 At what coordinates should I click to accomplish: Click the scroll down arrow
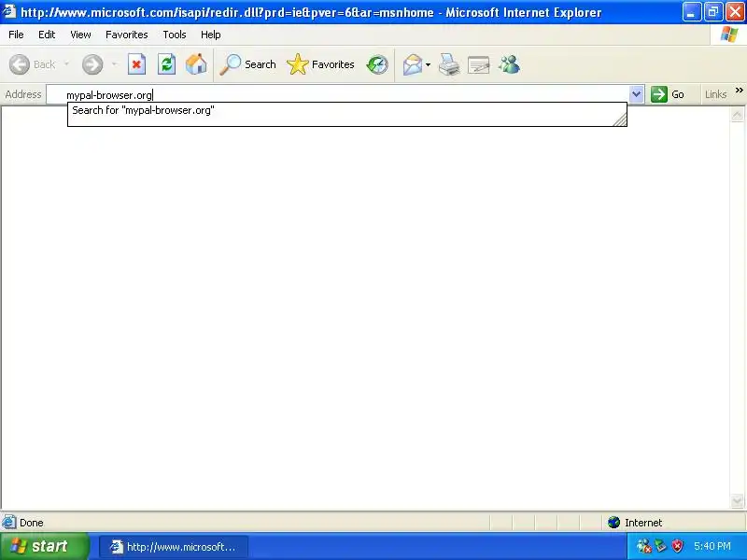[x=737, y=501]
